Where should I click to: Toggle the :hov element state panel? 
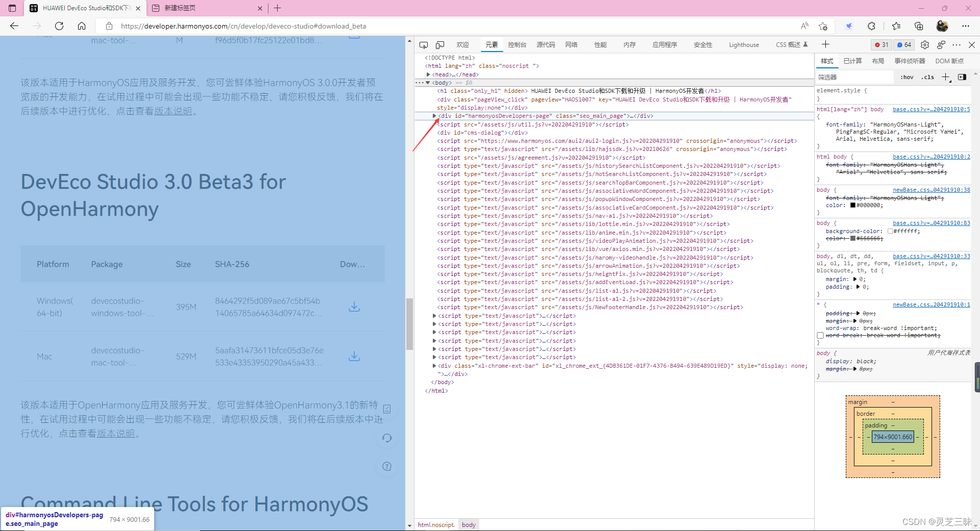coord(907,78)
